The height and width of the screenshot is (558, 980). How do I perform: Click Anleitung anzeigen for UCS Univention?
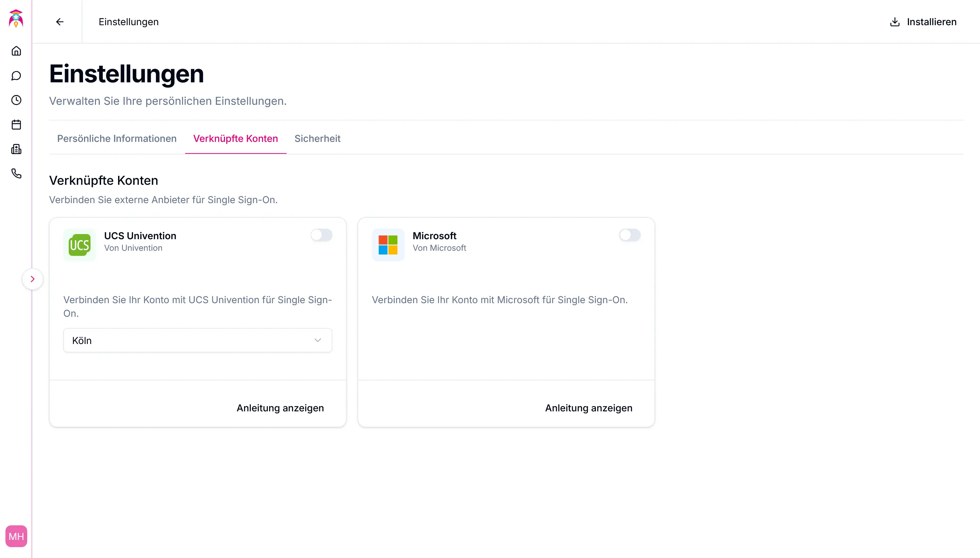[x=280, y=408]
